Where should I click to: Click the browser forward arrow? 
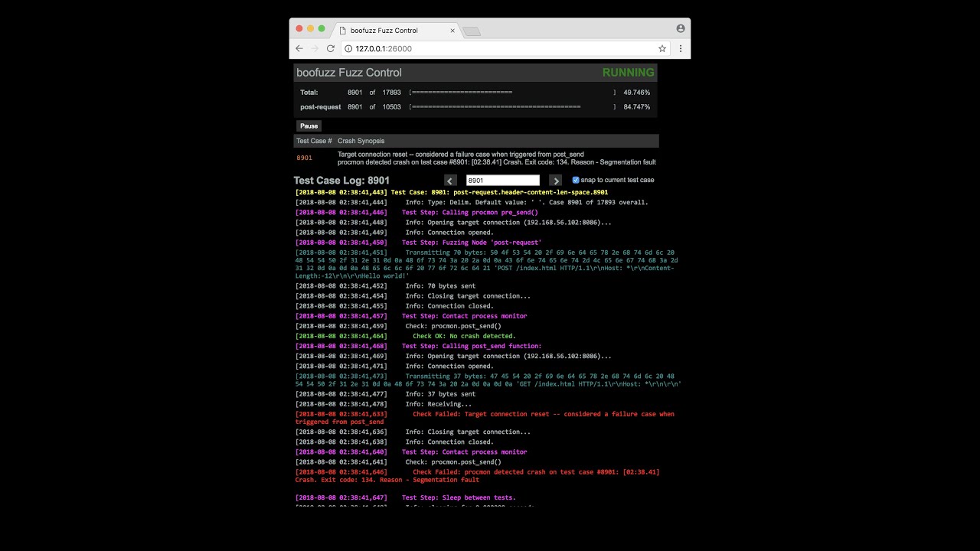(315, 48)
